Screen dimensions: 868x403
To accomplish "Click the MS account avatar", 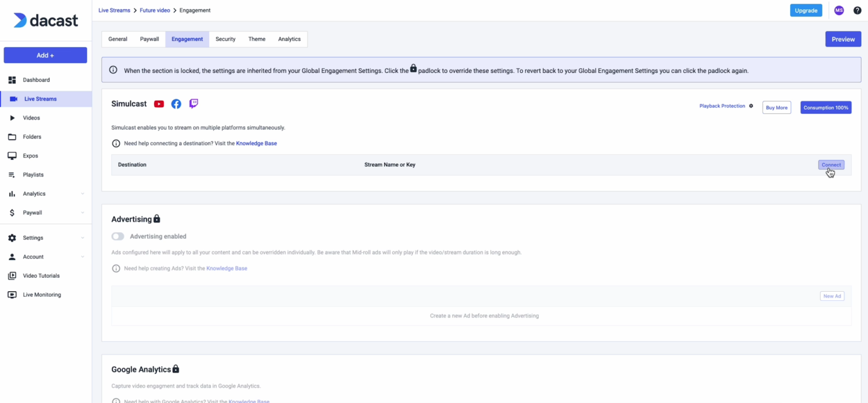I will [x=839, y=10].
